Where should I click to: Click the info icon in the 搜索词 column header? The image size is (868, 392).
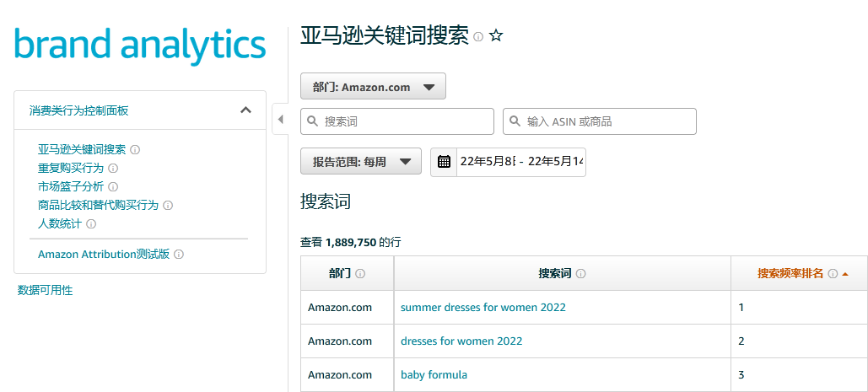click(580, 274)
